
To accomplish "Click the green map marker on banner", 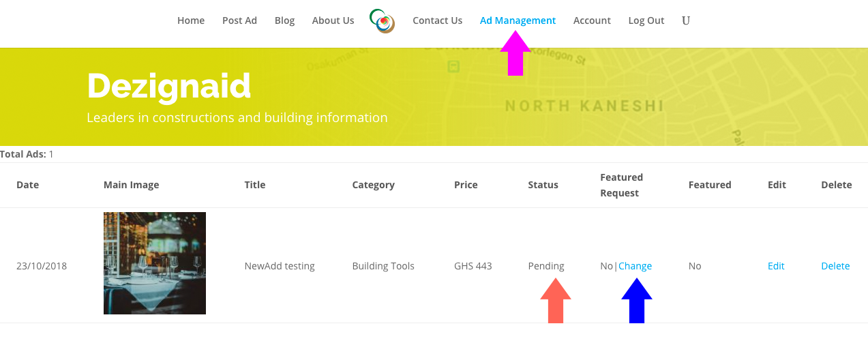I will tap(453, 66).
